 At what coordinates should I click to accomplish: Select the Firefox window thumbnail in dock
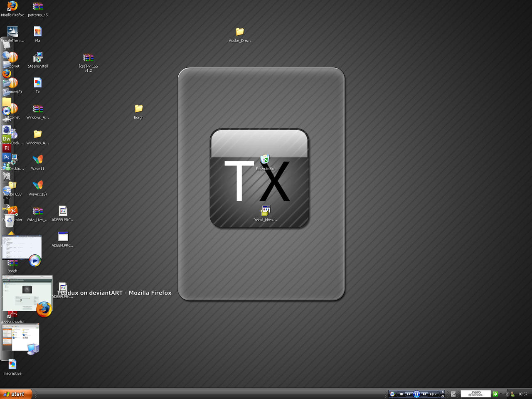(x=27, y=293)
